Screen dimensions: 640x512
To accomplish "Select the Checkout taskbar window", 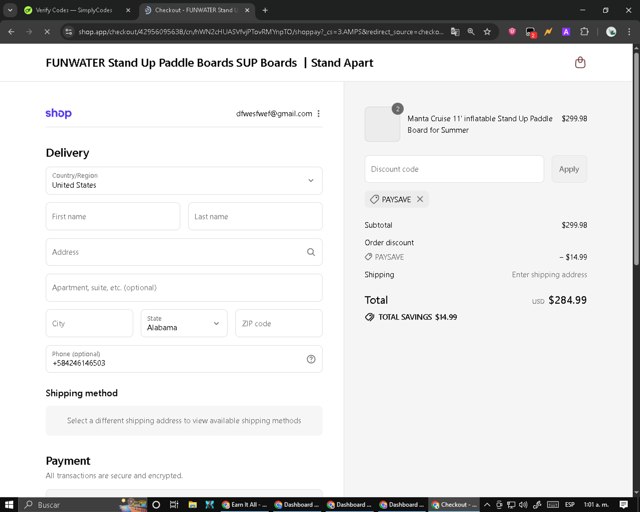I will tap(454, 505).
